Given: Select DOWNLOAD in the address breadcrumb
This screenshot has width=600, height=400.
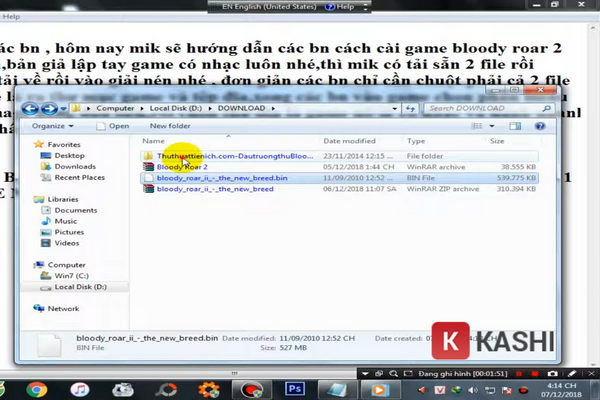Looking at the screenshot, I should [241, 108].
